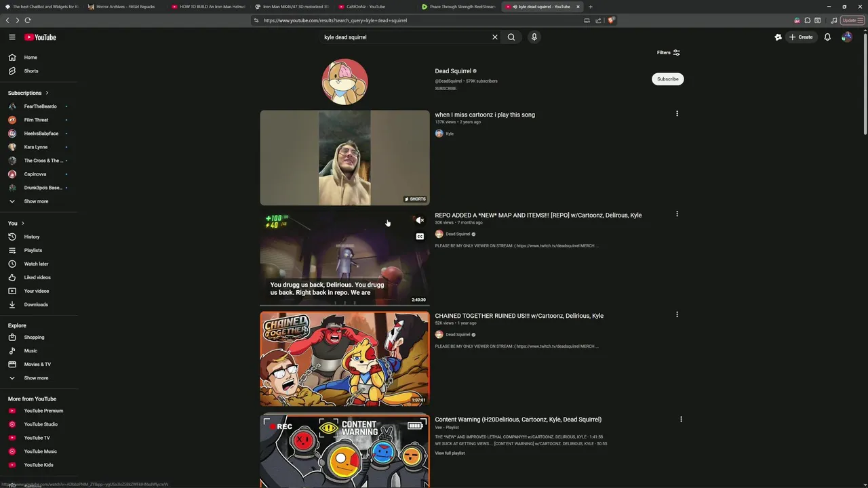This screenshot has width=868, height=488.
Task: Open options for CHAINED TOGETHER video
Action: tap(677, 314)
